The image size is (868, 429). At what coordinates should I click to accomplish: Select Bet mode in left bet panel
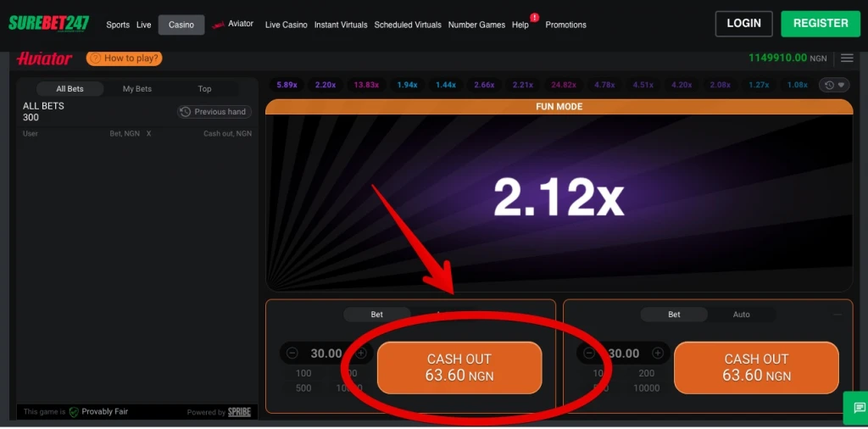click(x=377, y=315)
